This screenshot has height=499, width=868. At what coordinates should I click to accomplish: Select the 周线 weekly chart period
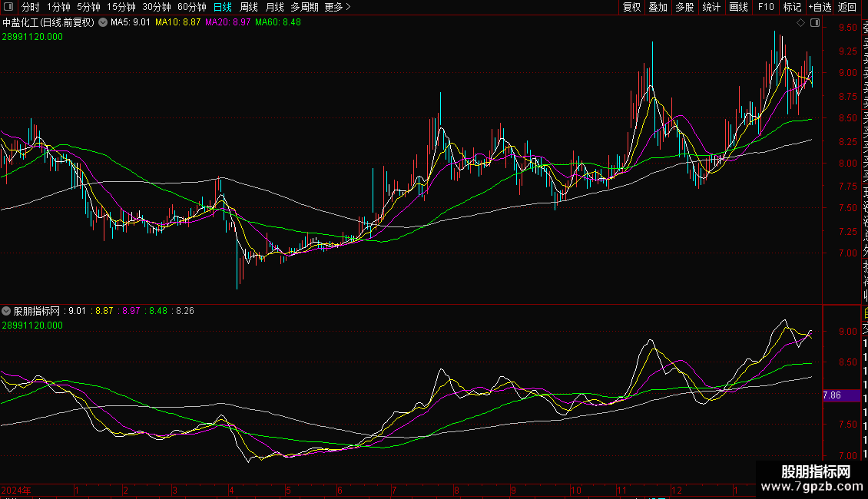249,7
